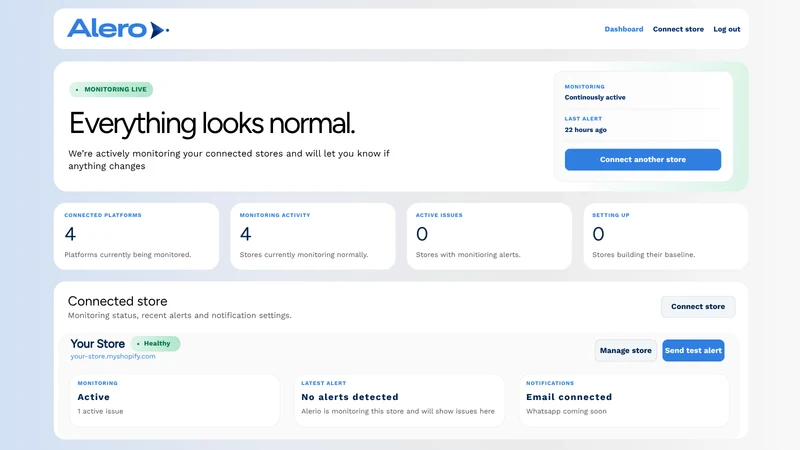Open the Manage store button

pyautogui.click(x=625, y=351)
